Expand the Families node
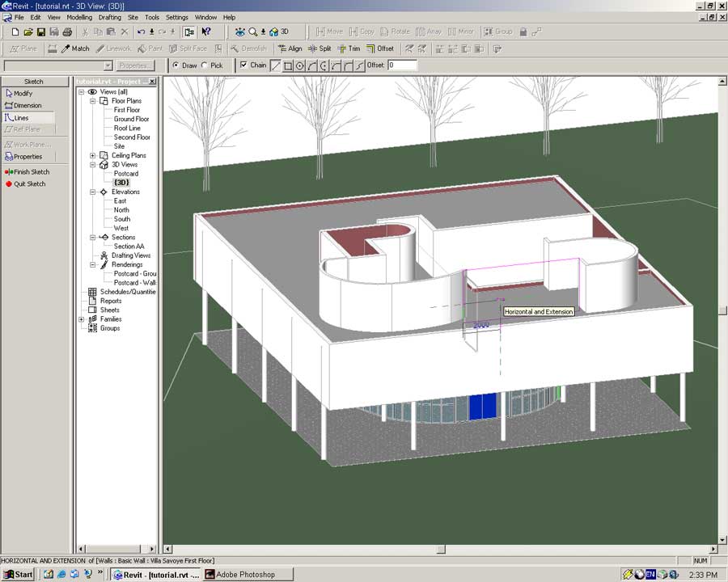 click(81, 319)
